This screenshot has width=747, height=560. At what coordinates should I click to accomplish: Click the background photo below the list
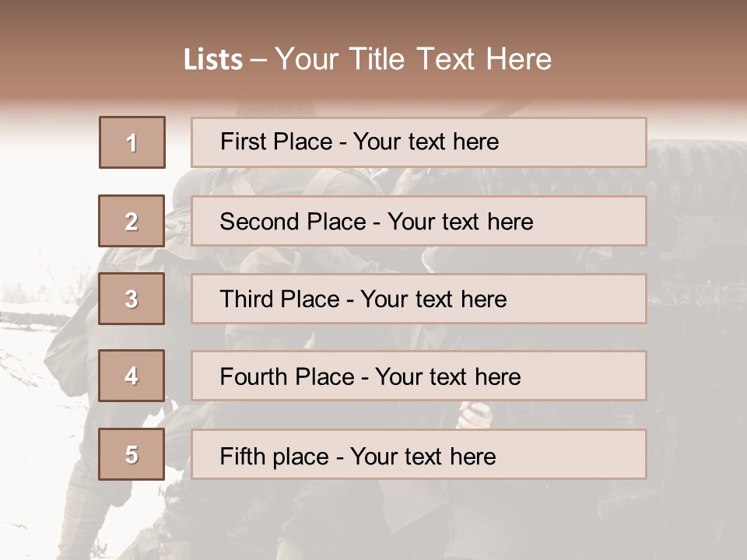click(373, 521)
